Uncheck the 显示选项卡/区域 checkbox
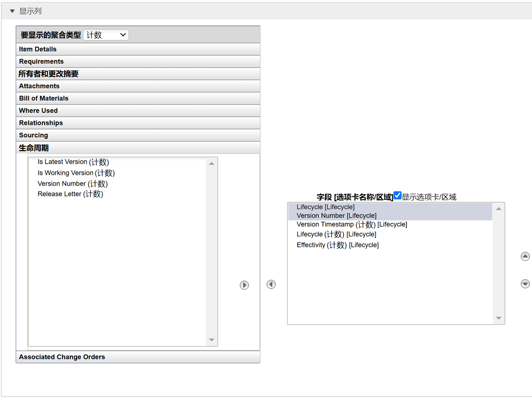Screen dimensions: 532x398 pos(398,195)
